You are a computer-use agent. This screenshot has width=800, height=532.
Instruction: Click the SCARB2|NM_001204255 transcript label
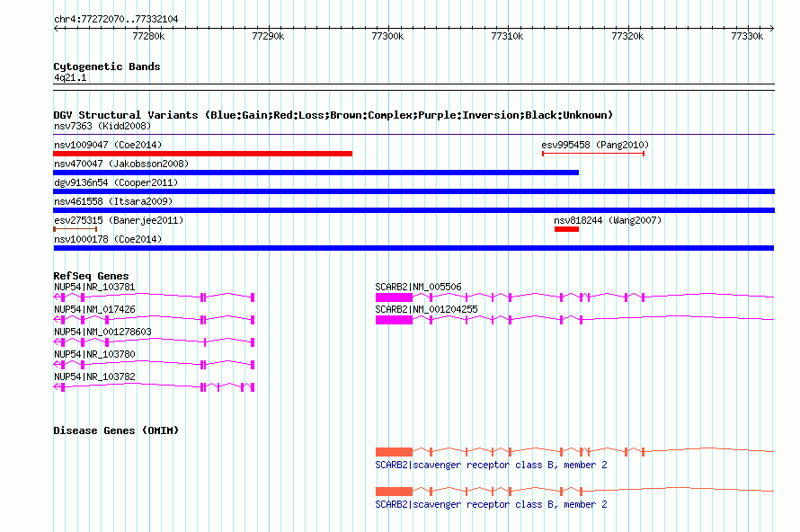[427, 310]
